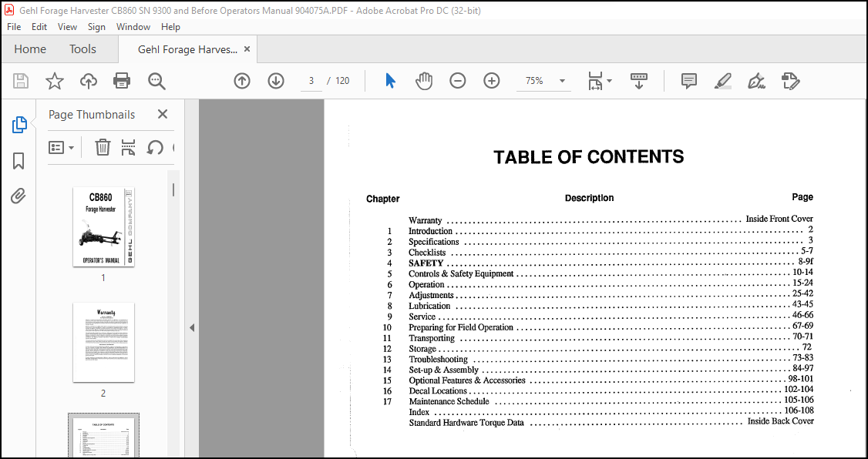
Task: Open the zoom level 75% dropdown
Action: click(x=563, y=82)
